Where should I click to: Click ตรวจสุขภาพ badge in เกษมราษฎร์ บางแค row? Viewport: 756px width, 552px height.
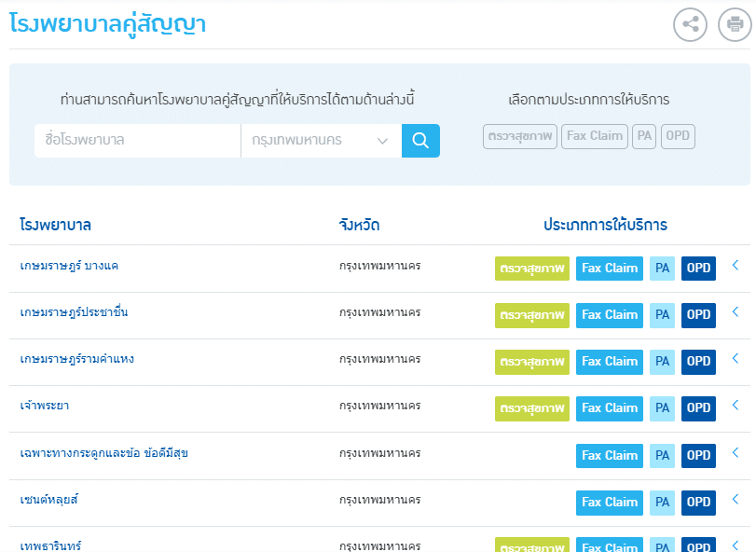click(531, 269)
